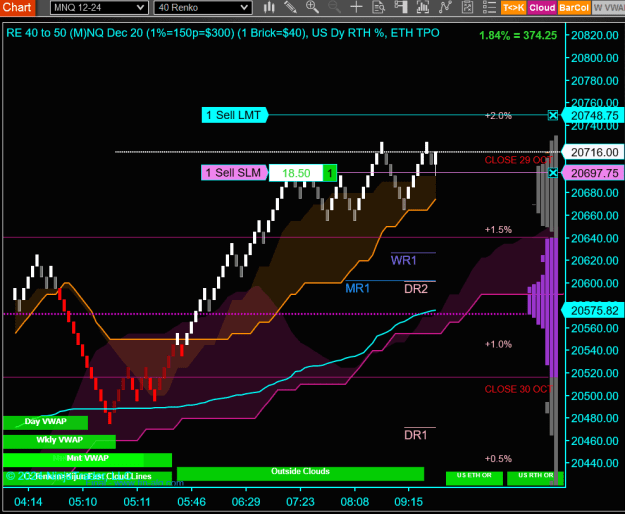Click the 04:14 time axis label

[x=28, y=502]
